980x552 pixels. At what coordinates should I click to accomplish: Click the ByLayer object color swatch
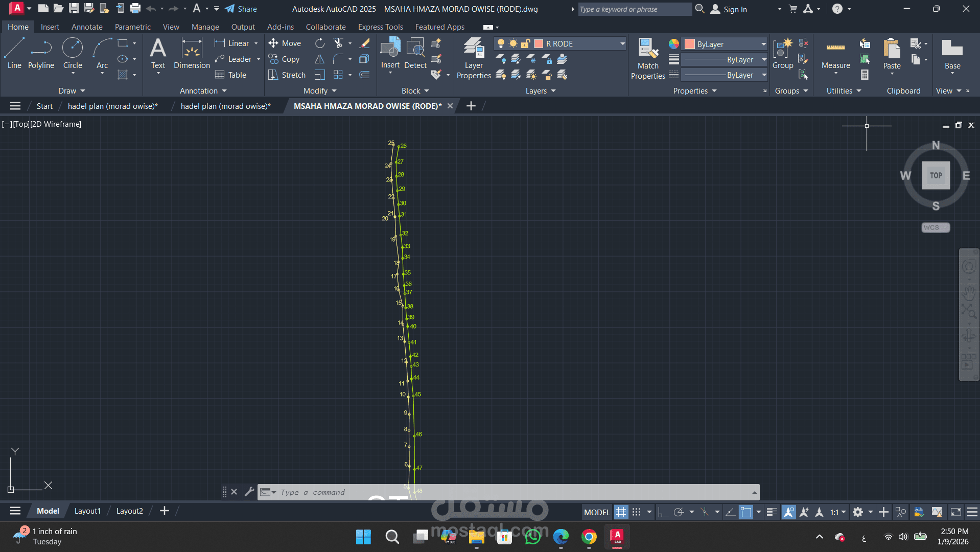coord(690,44)
